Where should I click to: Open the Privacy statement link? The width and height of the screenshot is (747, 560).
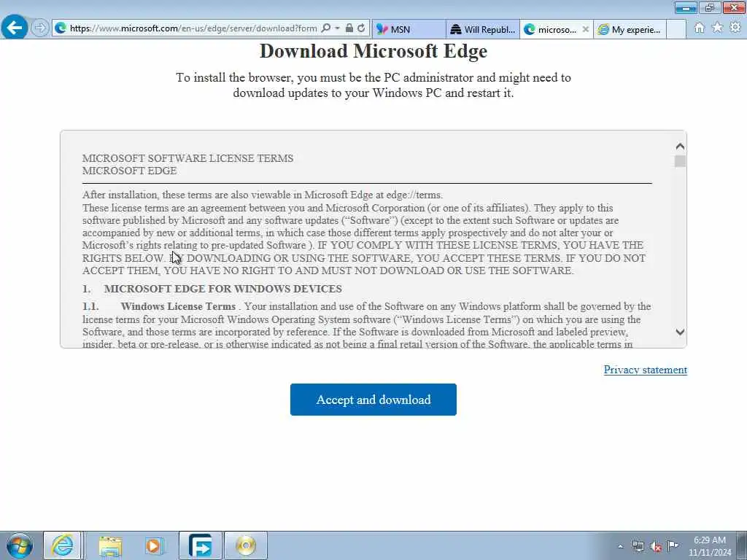point(645,370)
